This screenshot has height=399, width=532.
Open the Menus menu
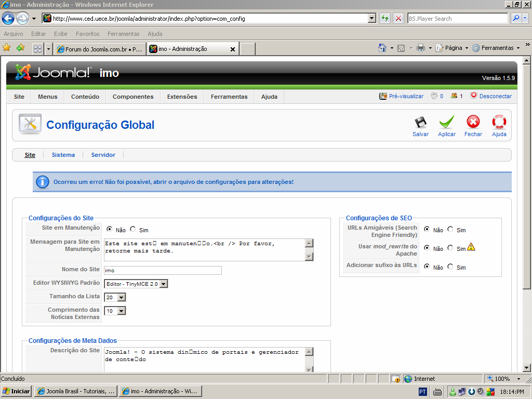(47, 97)
